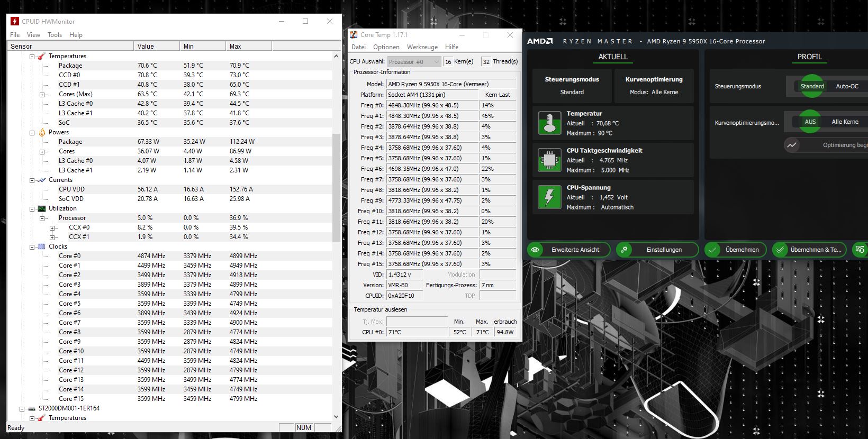Open HWMonitor Tools menu
This screenshot has height=439, width=868.
[55, 35]
